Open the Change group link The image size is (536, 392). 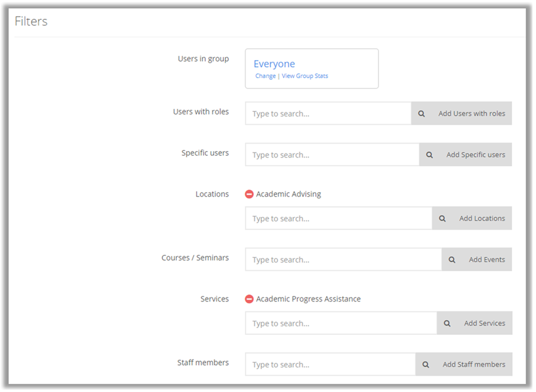point(265,76)
